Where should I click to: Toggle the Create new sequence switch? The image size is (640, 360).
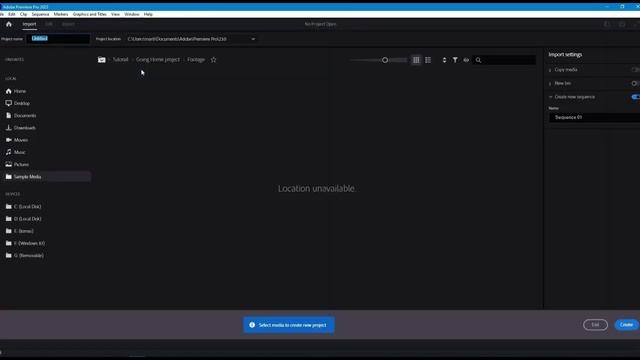point(636,97)
